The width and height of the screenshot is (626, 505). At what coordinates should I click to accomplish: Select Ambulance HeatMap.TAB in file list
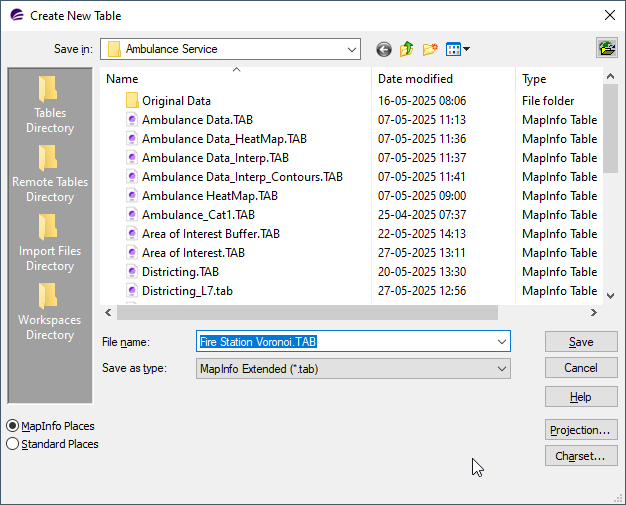click(209, 196)
